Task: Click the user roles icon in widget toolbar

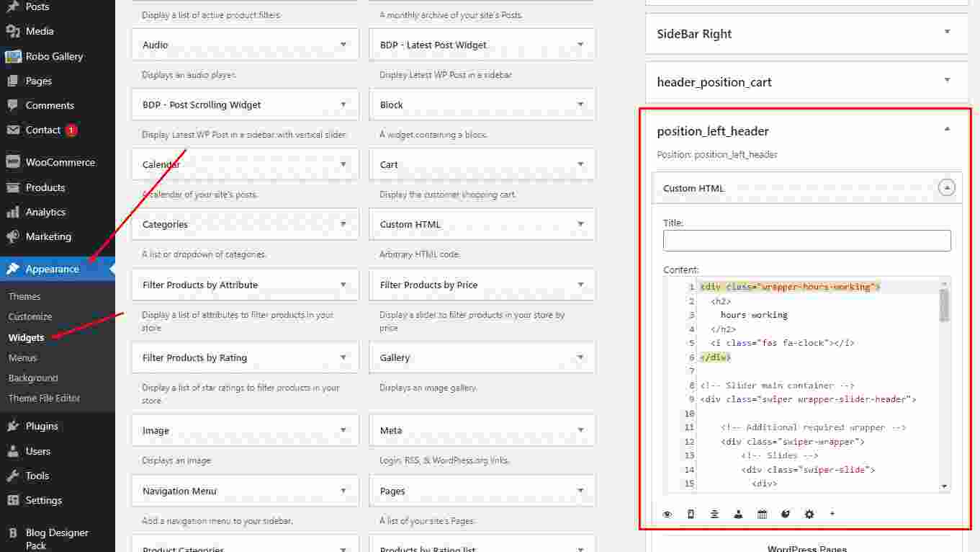Action: [738, 515]
